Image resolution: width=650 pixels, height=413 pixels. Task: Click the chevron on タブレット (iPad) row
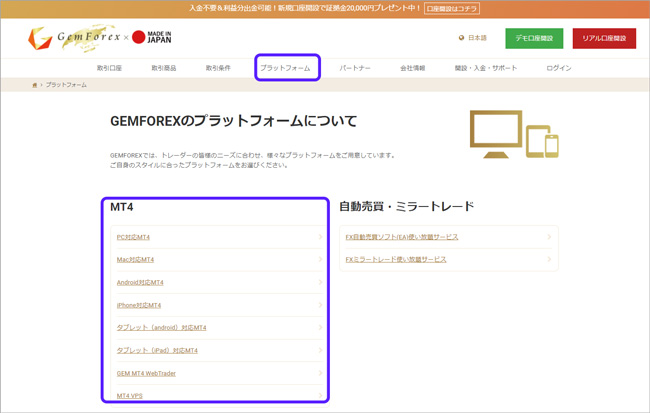point(320,350)
